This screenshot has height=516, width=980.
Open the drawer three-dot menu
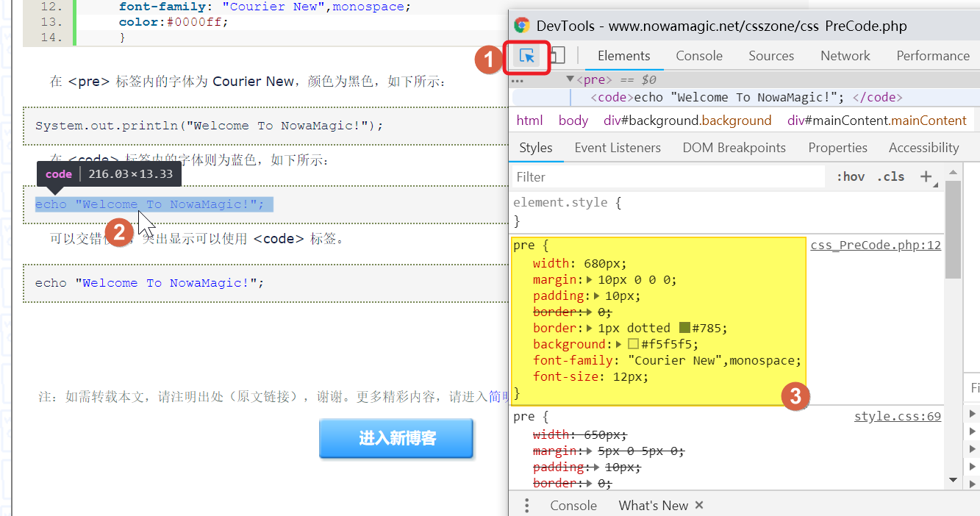526,506
